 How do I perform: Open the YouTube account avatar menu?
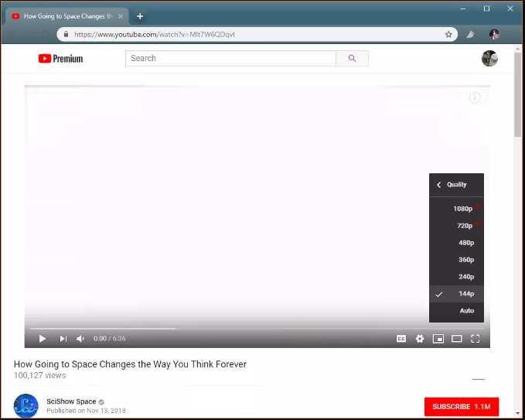point(489,59)
